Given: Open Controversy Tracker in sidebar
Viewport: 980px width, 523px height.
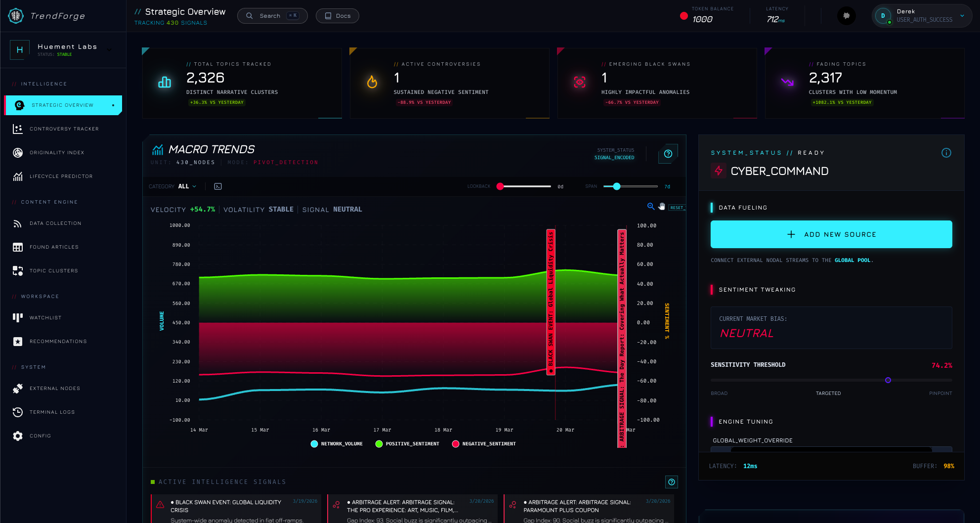Looking at the screenshot, I should click(64, 129).
